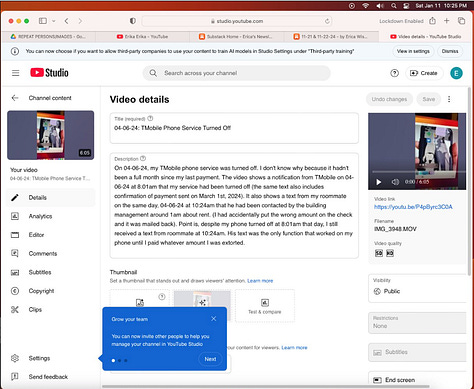Open Clips in the sidebar

pos(51,309)
